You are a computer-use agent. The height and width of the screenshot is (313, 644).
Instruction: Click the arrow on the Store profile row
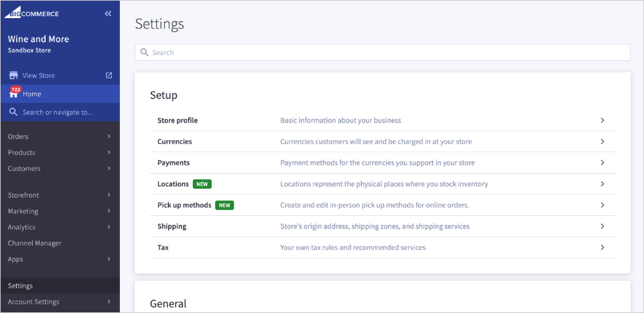point(602,121)
